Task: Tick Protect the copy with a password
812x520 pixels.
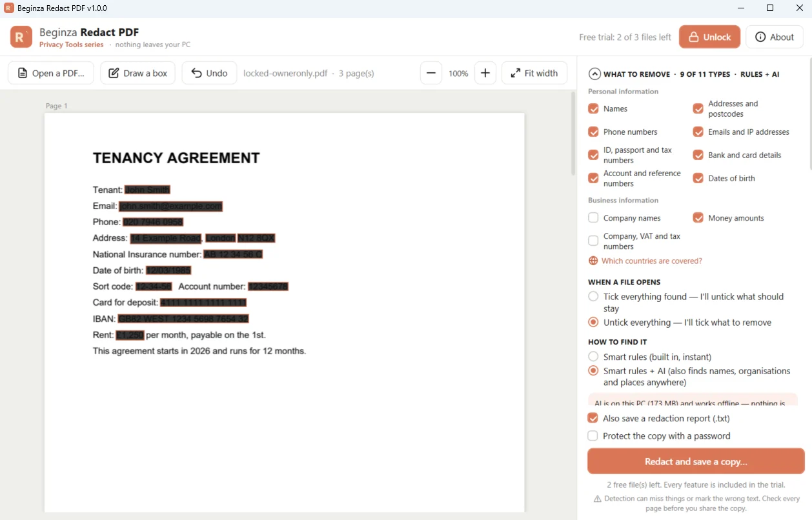Action: tap(593, 435)
